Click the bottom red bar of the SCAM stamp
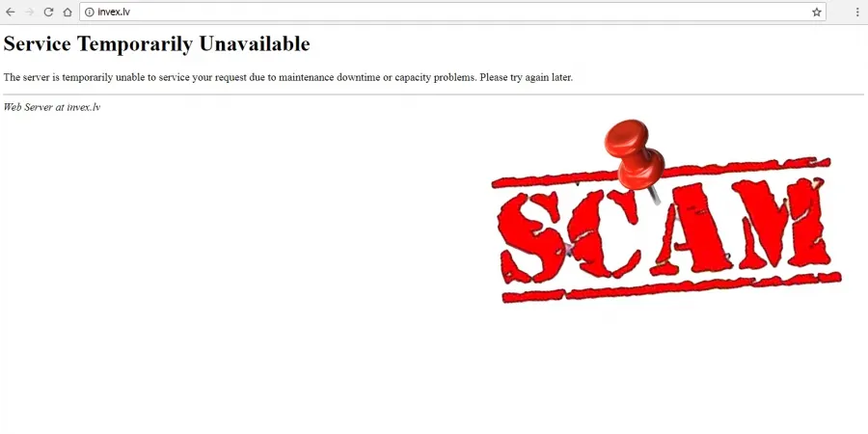The height and width of the screenshot is (434, 868). (671, 287)
